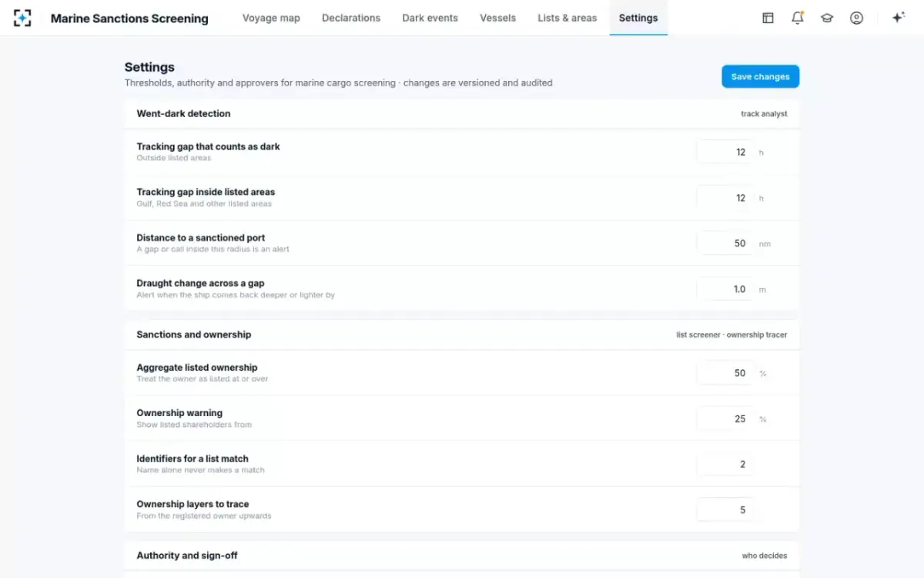924x578 pixels.
Task: Edit the Ownership warning percentage field
Action: point(725,419)
